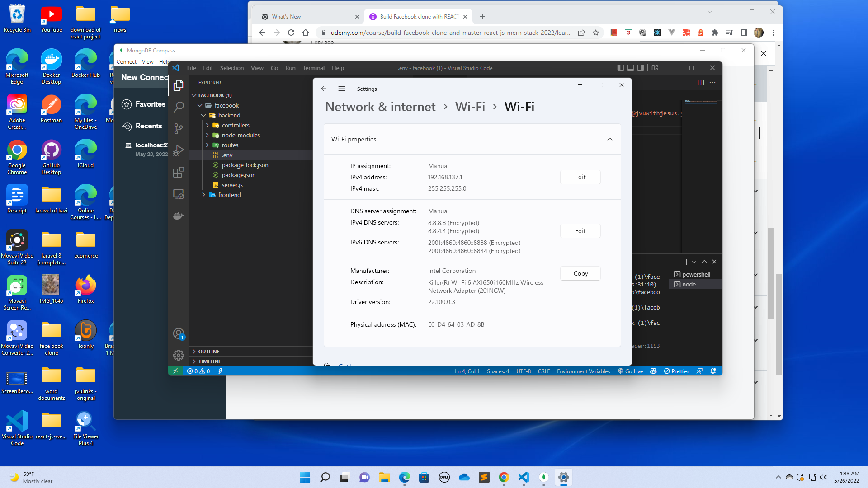
Task: Click Chrome address bar URL
Action: pos(451,33)
